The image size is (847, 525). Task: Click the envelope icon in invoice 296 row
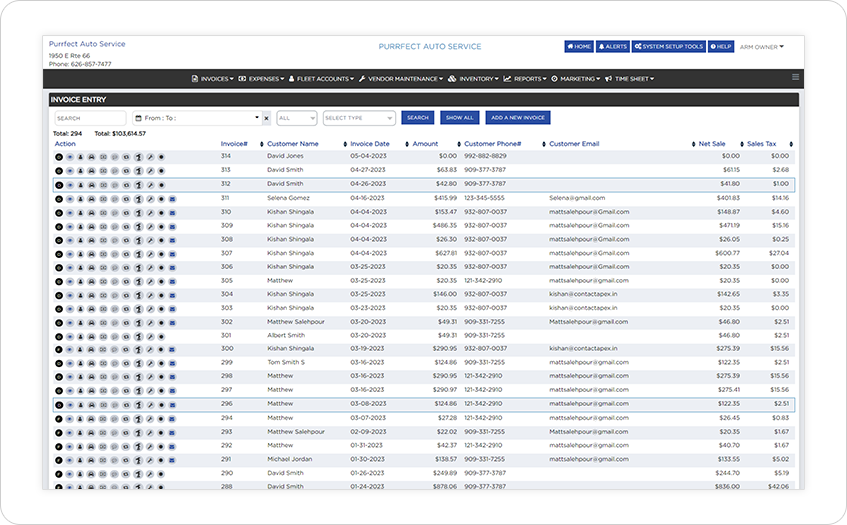pyautogui.click(x=172, y=405)
